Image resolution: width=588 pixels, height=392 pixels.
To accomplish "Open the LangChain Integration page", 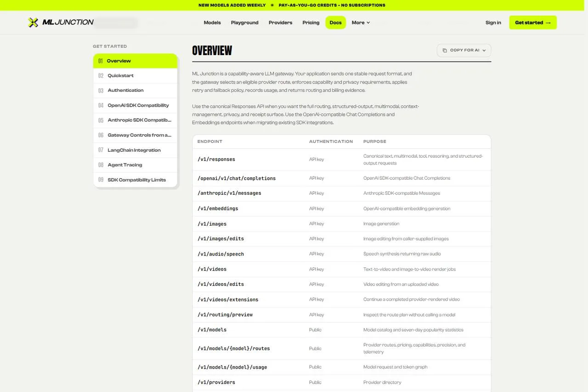I will coord(135,150).
